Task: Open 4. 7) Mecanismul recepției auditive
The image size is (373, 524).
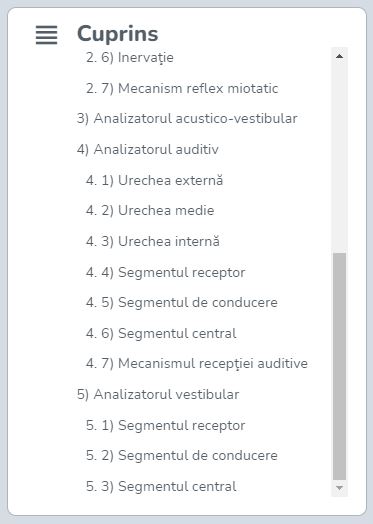Action: click(197, 364)
